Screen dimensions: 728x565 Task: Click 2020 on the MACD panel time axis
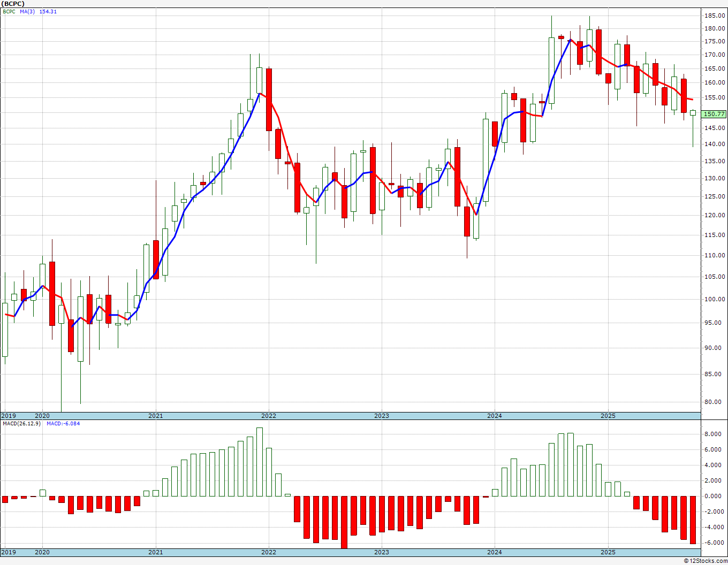pos(42,552)
